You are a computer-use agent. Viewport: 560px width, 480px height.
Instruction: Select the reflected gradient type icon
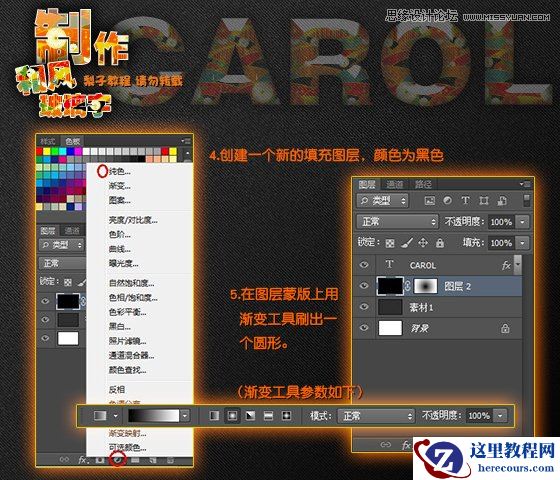tap(268, 416)
